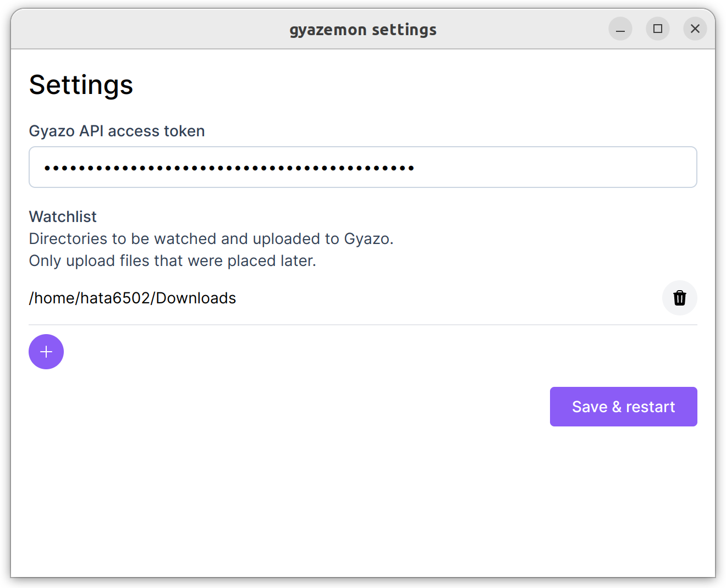The height and width of the screenshot is (588, 726).
Task: Click the Watchlist section heading
Action: coord(63,217)
